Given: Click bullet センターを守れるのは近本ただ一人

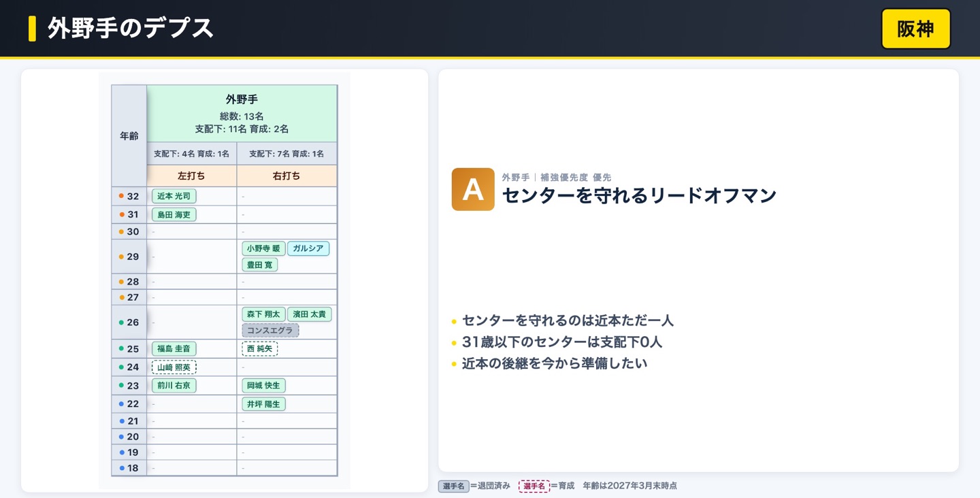Looking at the screenshot, I should tap(568, 320).
